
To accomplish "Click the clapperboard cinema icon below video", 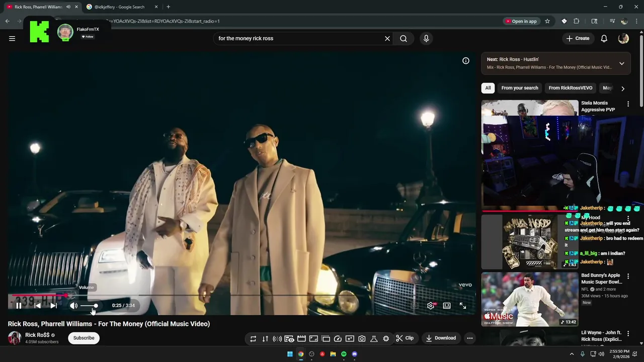I will pyautogui.click(x=301, y=338).
